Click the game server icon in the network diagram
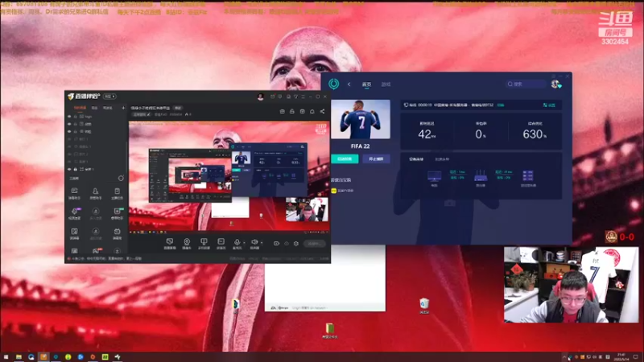The width and height of the screenshot is (644, 362). click(528, 176)
